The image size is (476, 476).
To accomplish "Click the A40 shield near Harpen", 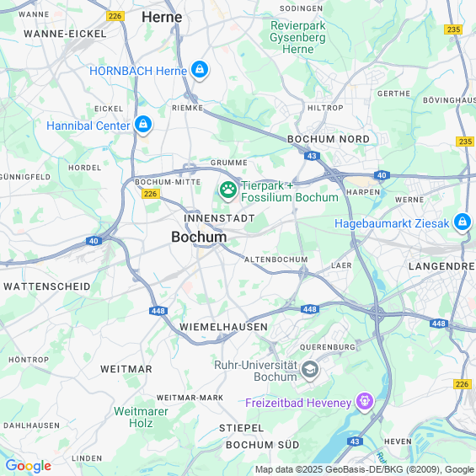I will pos(382,175).
